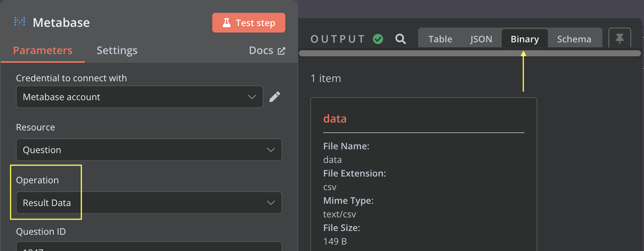644x251 pixels.
Task: Select the Binary output view tab
Action: [525, 39]
